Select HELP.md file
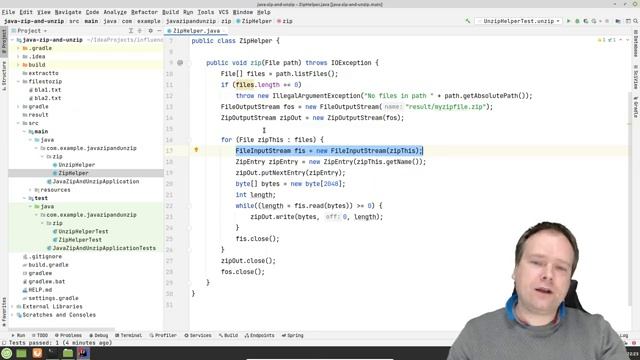 click(x=37, y=290)
